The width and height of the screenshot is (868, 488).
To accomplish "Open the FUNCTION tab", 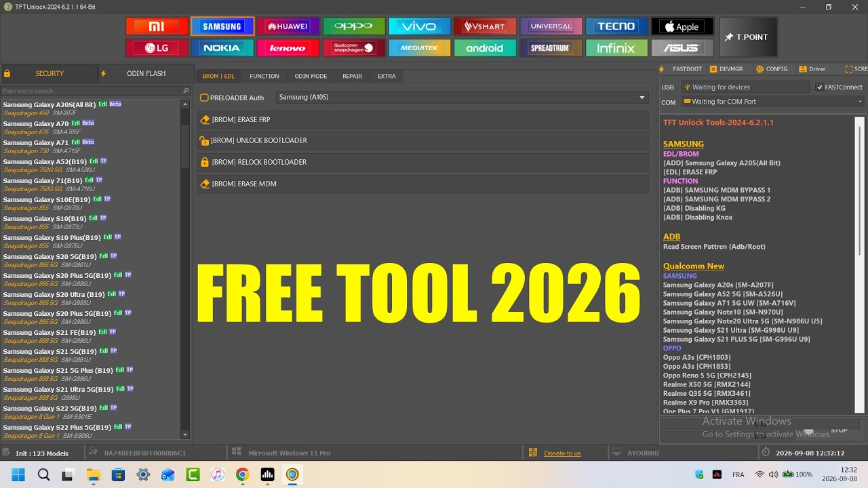I will pyautogui.click(x=264, y=77).
